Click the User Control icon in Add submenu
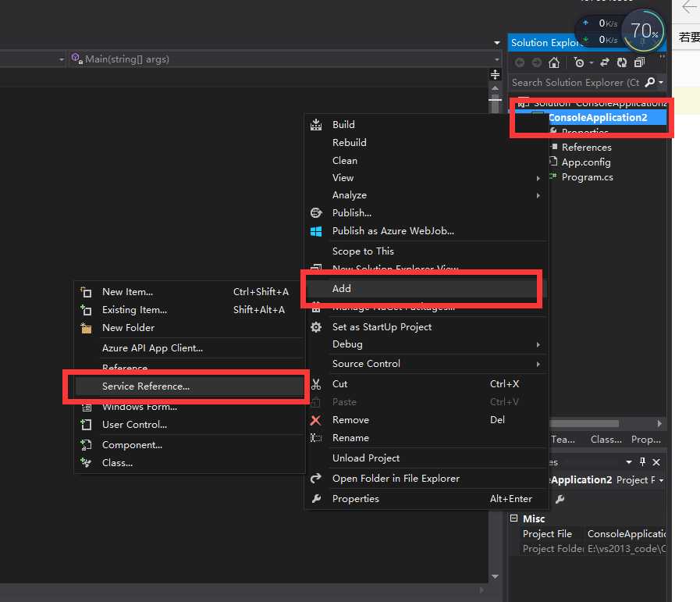700x602 pixels. coord(86,425)
